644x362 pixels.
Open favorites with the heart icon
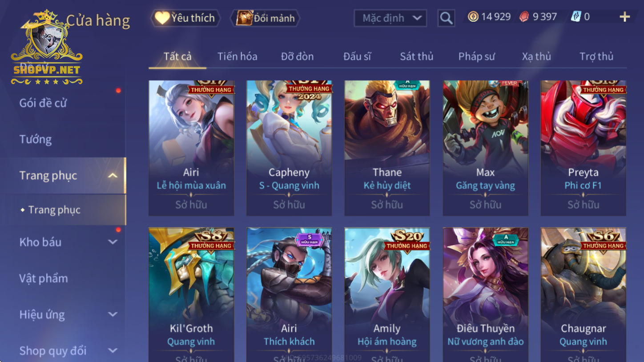(162, 18)
